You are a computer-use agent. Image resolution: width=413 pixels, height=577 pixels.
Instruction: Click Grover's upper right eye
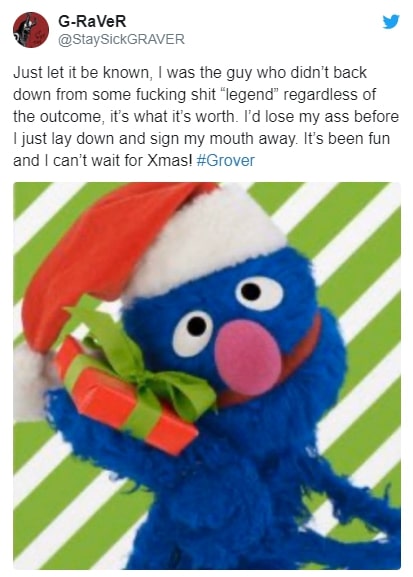pos(259,293)
